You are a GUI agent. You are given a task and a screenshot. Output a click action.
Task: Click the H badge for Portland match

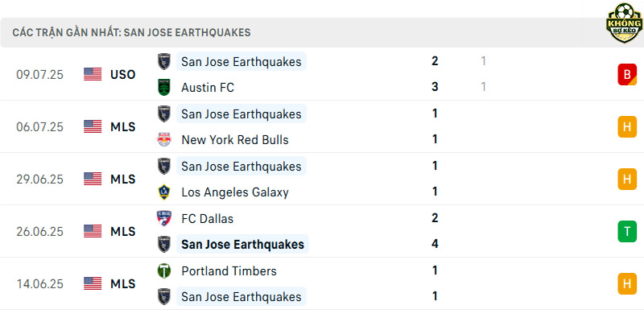pyautogui.click(x=627, y=284)
